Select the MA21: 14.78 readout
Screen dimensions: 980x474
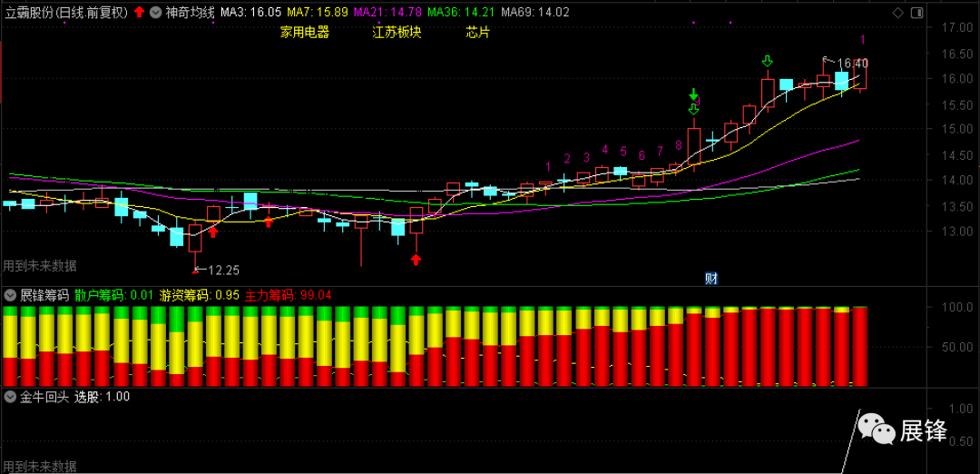tap(387, 12)
